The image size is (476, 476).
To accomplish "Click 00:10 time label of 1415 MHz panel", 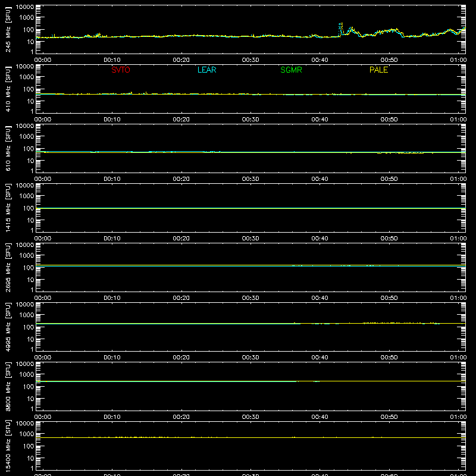I will click(112, 239).
